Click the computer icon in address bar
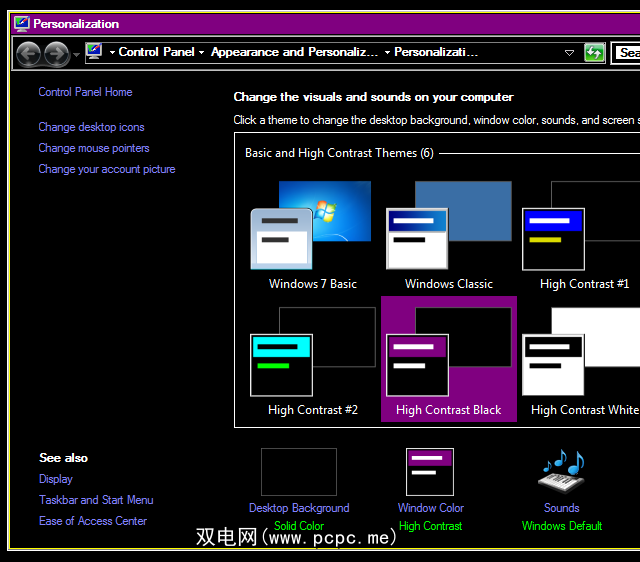The image size is (640, 562). 94,52
